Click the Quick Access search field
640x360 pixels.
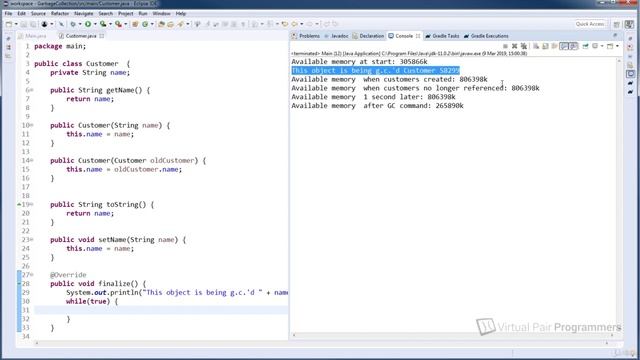point(590,24)
